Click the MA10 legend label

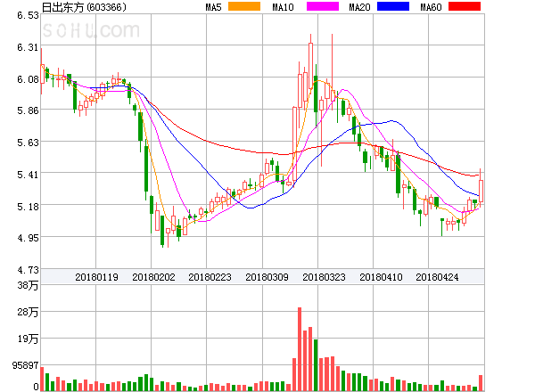click(x=283, y=7)
